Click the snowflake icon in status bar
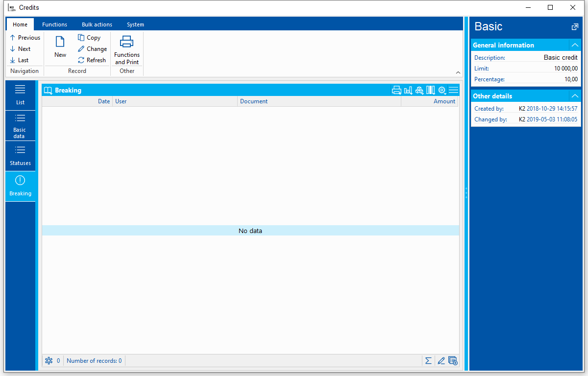The height and width of the screenshot is (376, 588). point(49,361)
